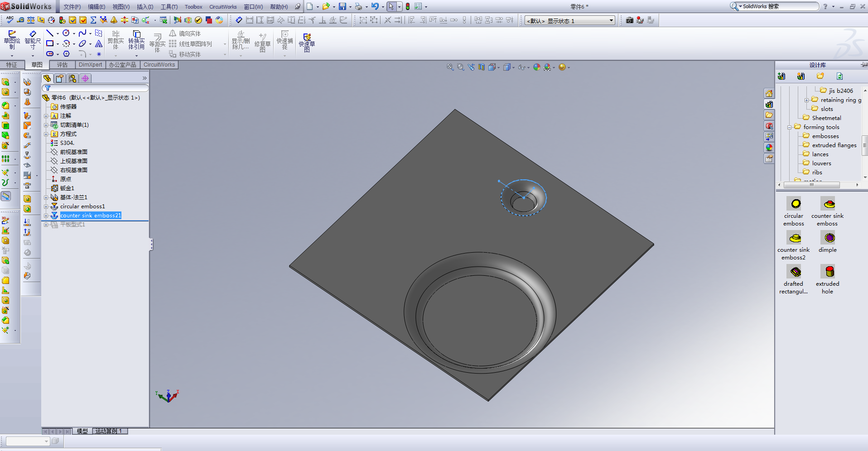This screenshot has height=451, width=868.
Task: Toggle section view in the heads-up toolbar
Action: click(481, 67)
